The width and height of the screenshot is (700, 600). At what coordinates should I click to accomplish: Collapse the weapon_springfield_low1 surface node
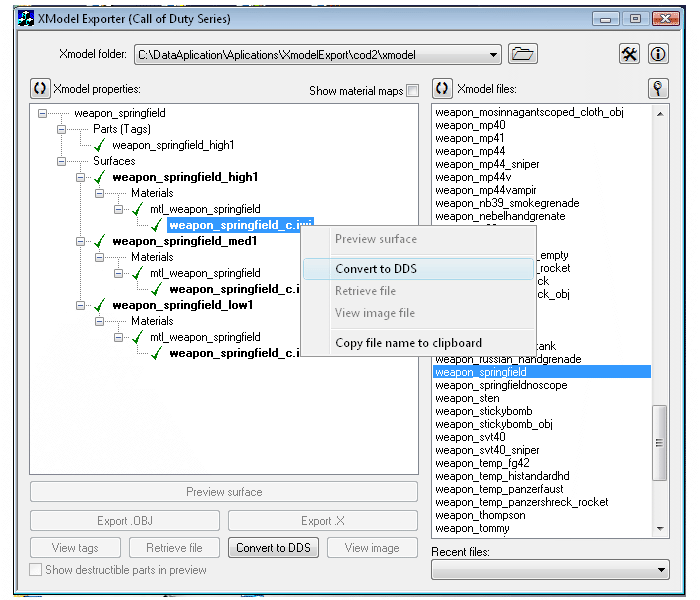click(x=80, y=305)
